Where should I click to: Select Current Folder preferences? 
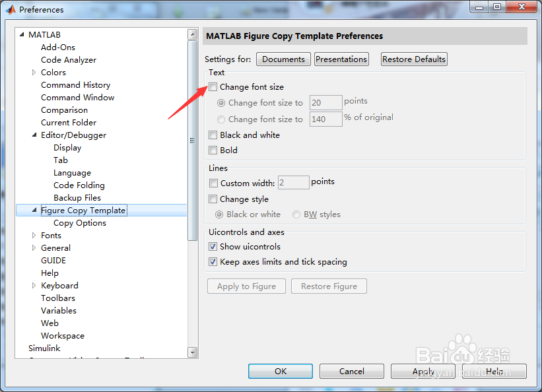coord(69,123)
